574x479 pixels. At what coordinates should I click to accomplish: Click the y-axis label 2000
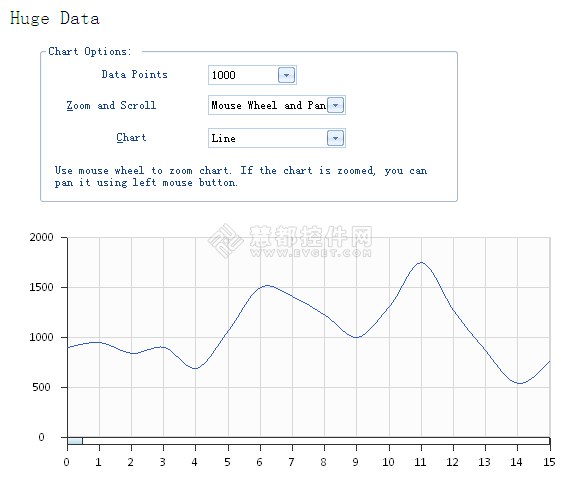click(41, 237)
